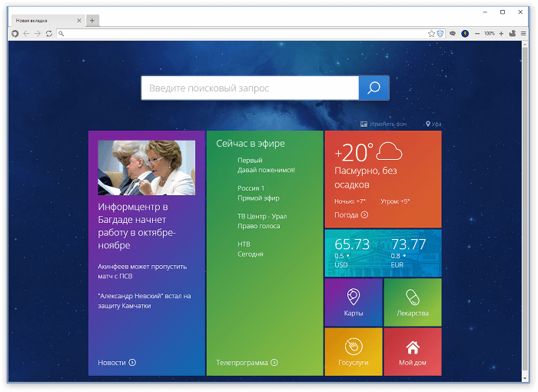Open the browser hamburger menu
This screenshot has height=392, width=538.
coord(523,34)
